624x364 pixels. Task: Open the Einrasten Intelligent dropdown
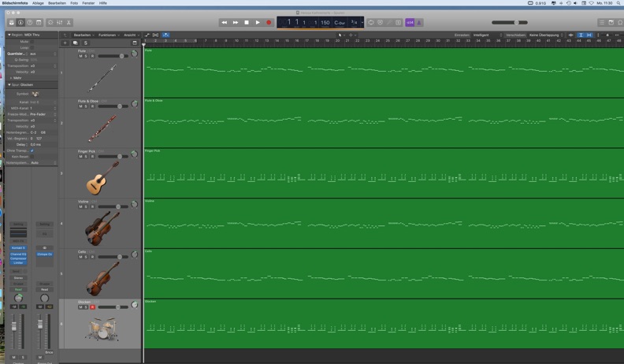pos(488,35)
